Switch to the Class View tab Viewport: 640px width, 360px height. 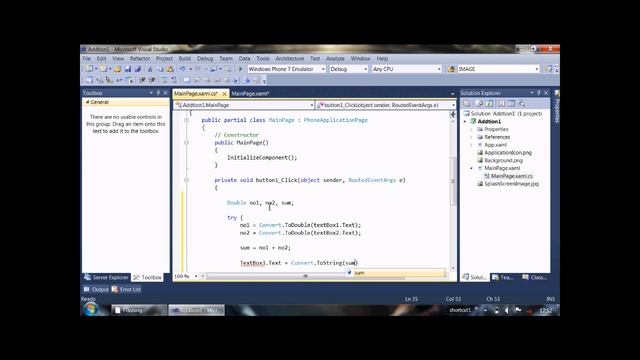534,278
